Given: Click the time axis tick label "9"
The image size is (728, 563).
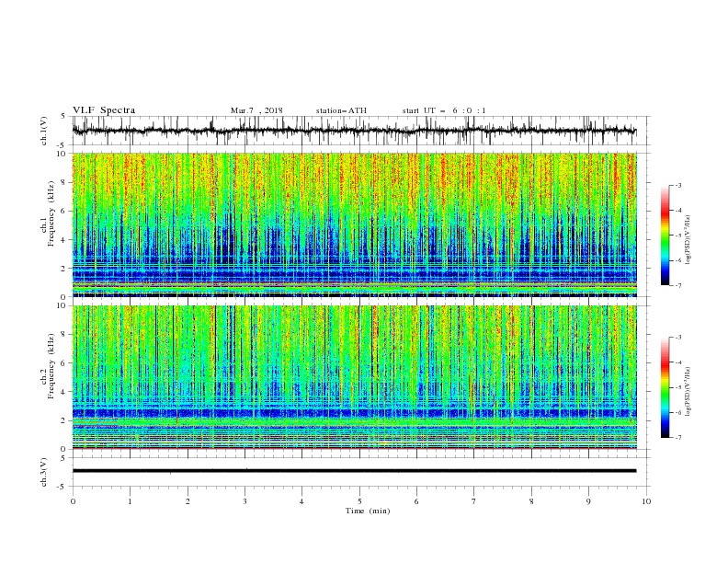Looking at the screenshot, I should tap(588, 501).
